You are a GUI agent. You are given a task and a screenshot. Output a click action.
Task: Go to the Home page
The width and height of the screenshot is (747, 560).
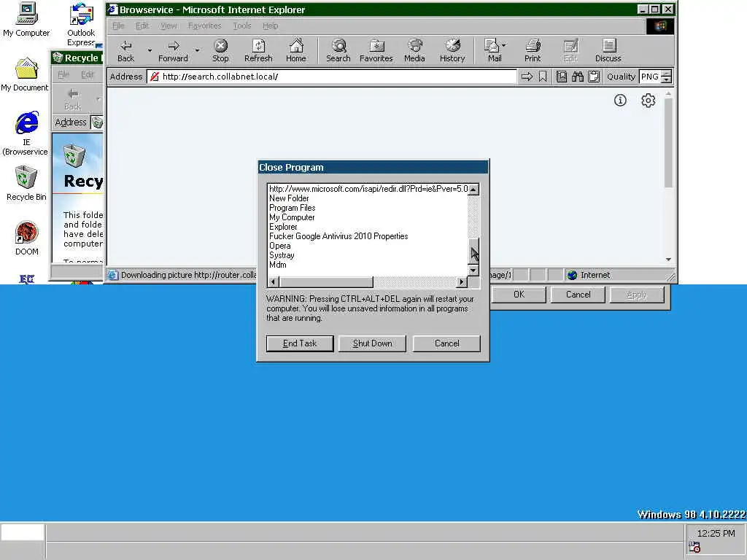296,51
